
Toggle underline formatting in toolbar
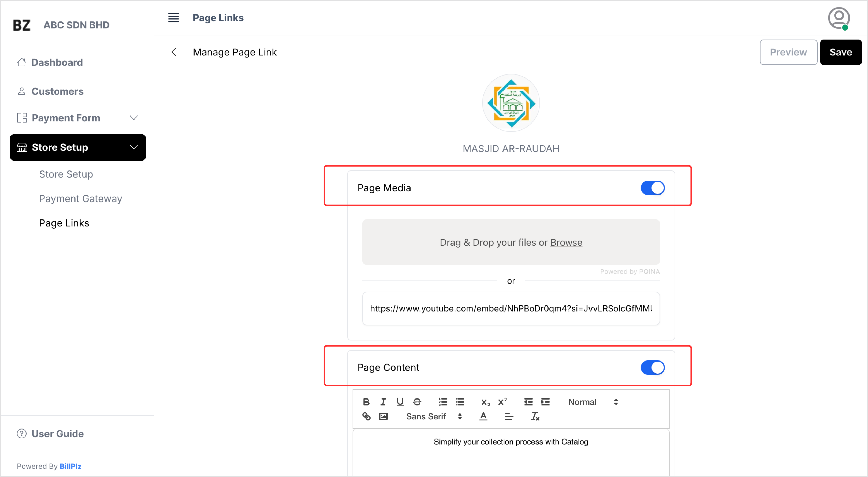pos(400,402)
